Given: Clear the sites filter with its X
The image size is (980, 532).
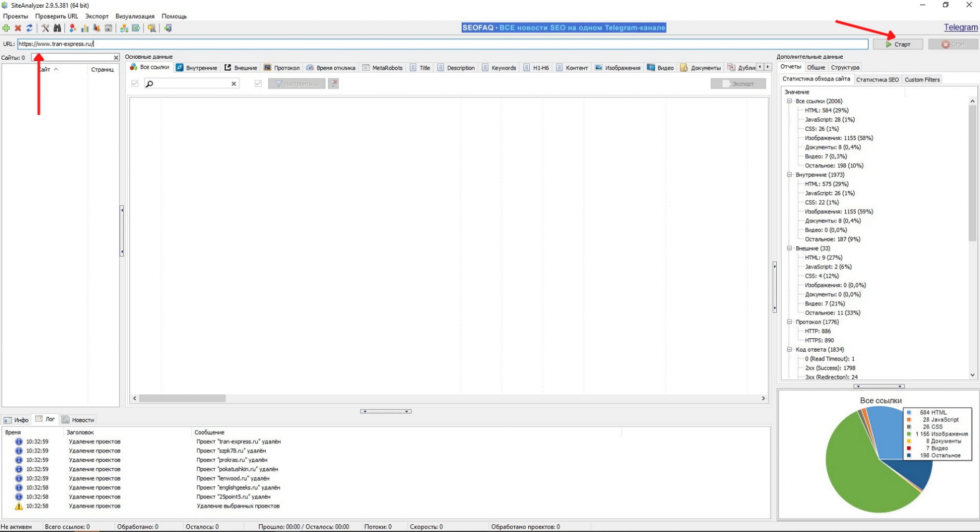Looking at the screenshot, I should (x=116, y=58).
